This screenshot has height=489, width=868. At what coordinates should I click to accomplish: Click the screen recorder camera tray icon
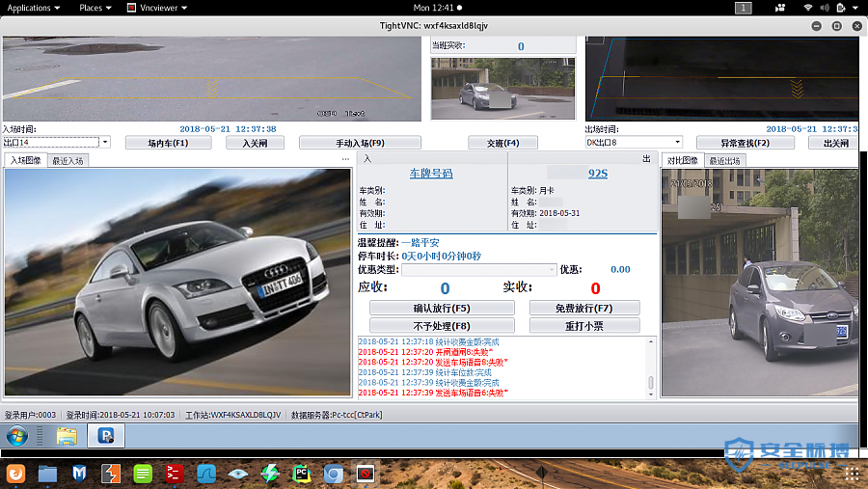(x=780, y=8)
